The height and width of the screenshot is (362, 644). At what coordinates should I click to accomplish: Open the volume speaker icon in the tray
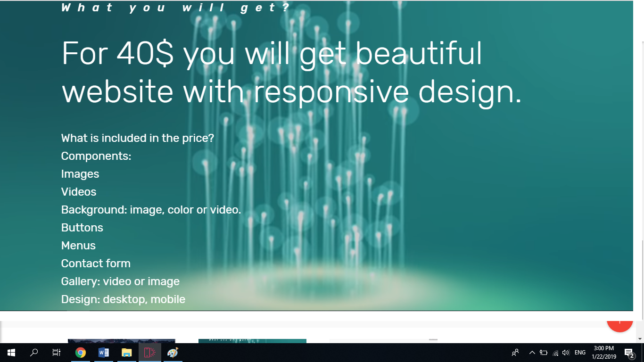(x=565, y=352)
